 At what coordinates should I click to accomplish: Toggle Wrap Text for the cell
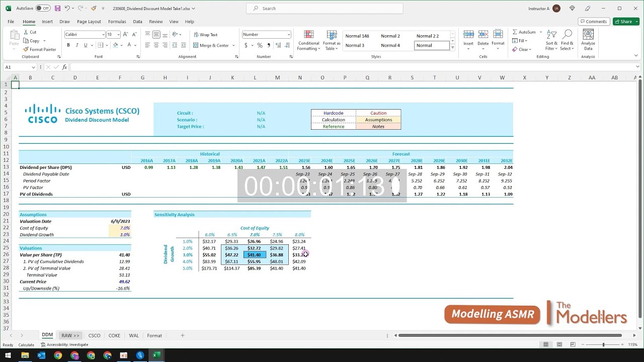point(206,35)
